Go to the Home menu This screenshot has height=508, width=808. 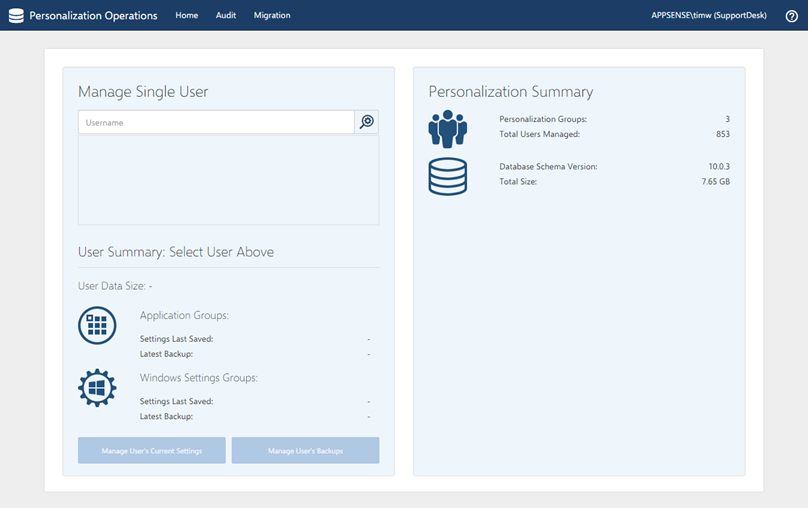click(186, 16)
